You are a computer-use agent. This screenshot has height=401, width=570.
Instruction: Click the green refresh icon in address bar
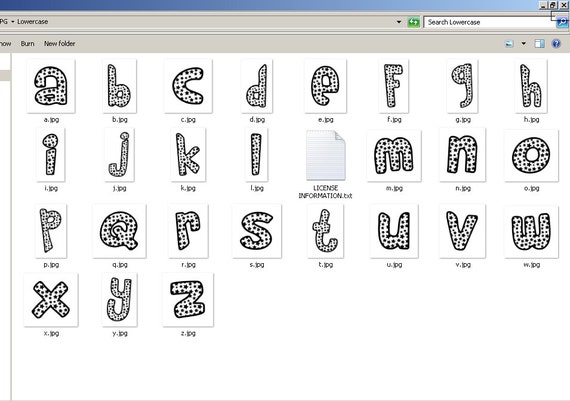tap(413, 22)
